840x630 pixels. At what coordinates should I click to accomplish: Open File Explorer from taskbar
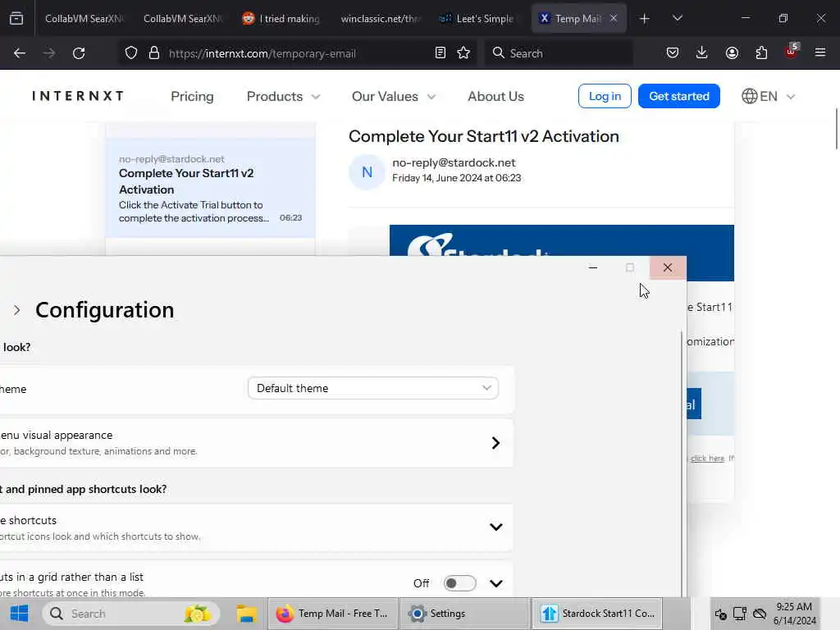246,614
